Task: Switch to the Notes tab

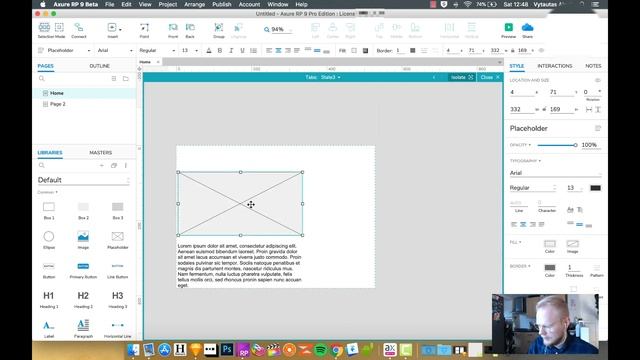Action: point(593,66)
